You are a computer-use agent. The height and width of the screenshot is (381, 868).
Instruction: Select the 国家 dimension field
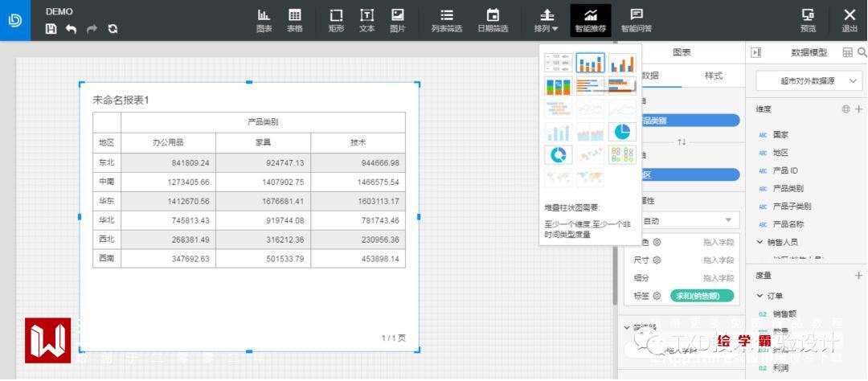[780, 134]
